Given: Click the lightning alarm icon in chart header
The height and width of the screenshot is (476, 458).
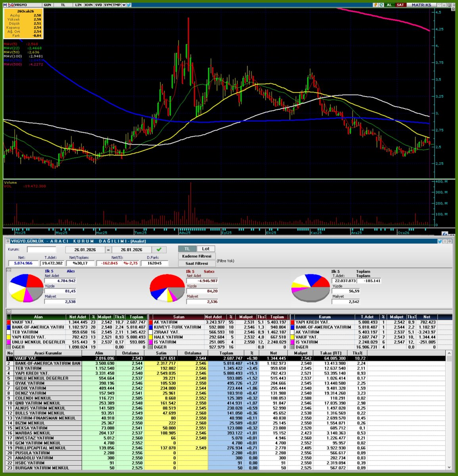Looking at the screenshot, I should 375,5.
